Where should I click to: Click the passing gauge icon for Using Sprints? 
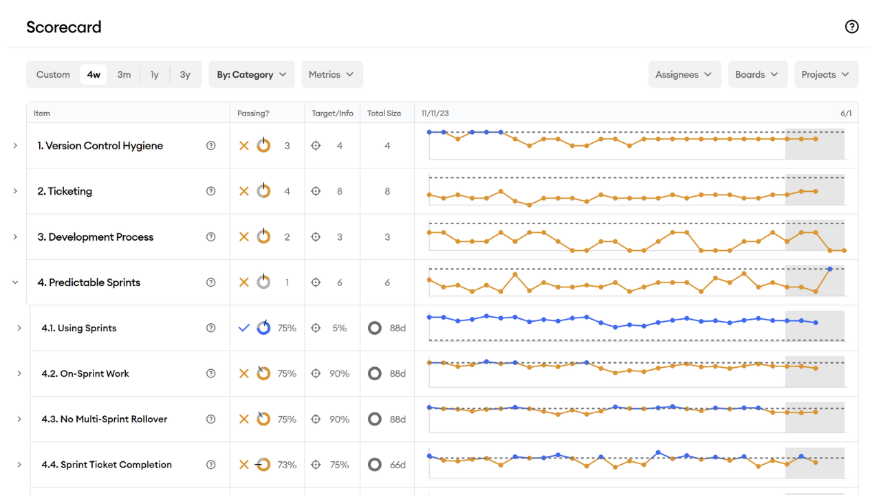click(x=264, y=328)
